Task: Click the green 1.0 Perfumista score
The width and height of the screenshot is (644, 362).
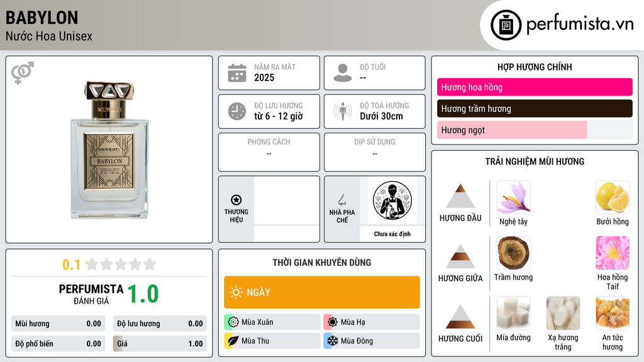Action: (143, 294)
